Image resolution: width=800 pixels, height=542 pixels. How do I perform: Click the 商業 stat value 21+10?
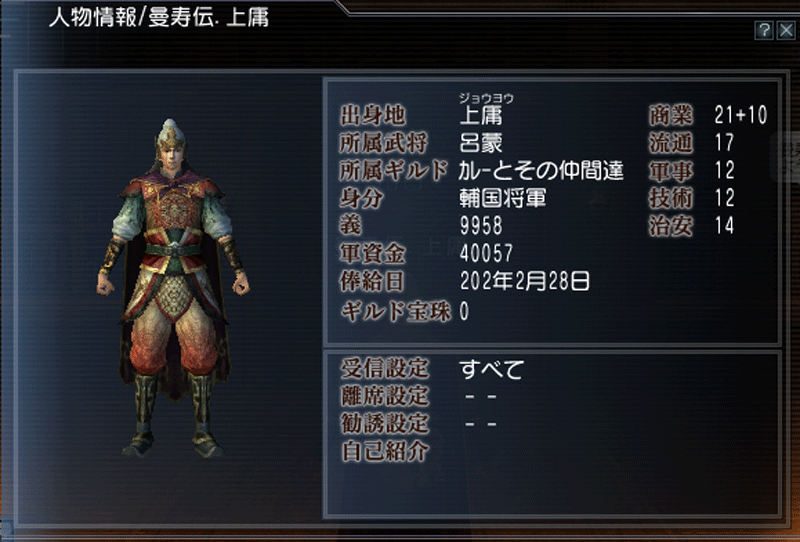point(740,115)
